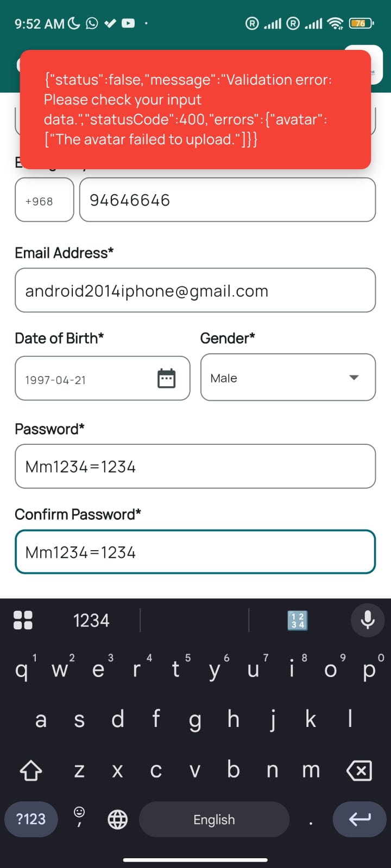Screen dimensions: 391x868
Task: Tap the Confirm Password input field
Action: click(195, 552)
